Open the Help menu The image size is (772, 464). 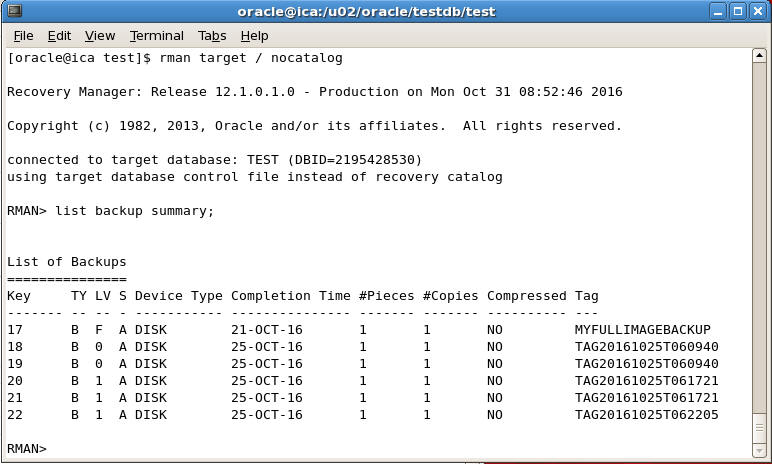(254, 36)
